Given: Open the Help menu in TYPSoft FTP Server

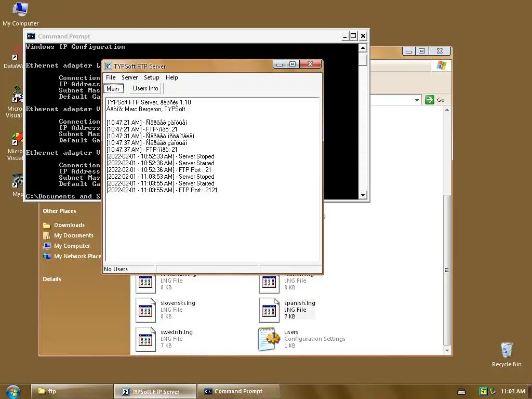Looking at the screenshot, I should pyautogui.click(x=171, y=77).
